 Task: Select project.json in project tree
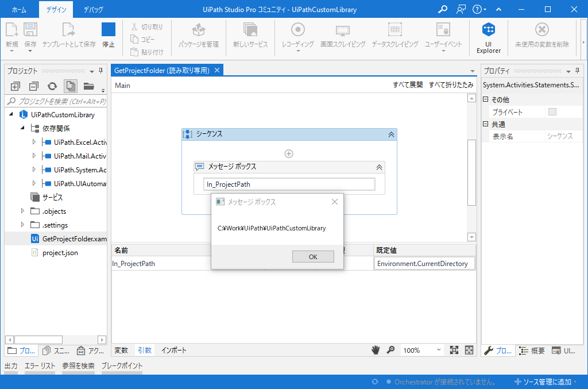[60, 252]
